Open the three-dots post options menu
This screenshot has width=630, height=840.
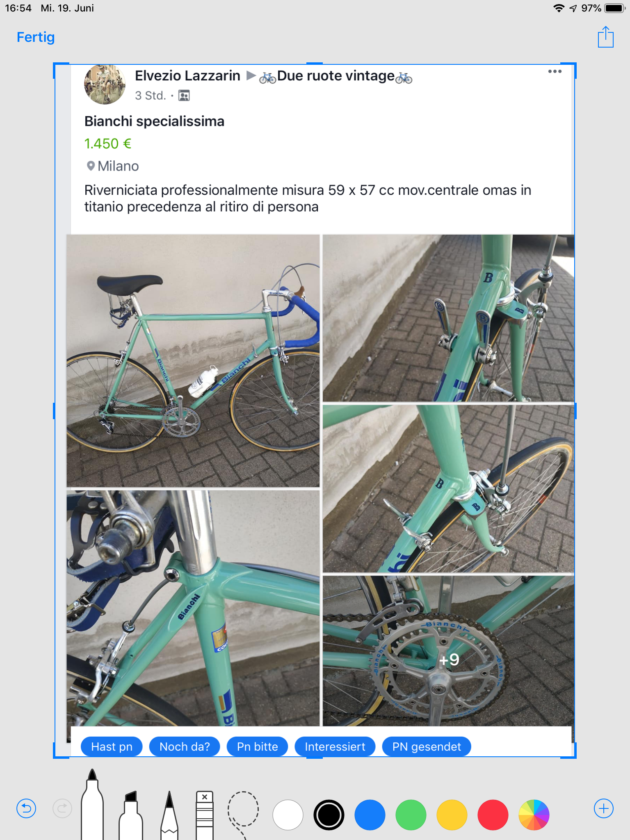(x=555, y=71)
